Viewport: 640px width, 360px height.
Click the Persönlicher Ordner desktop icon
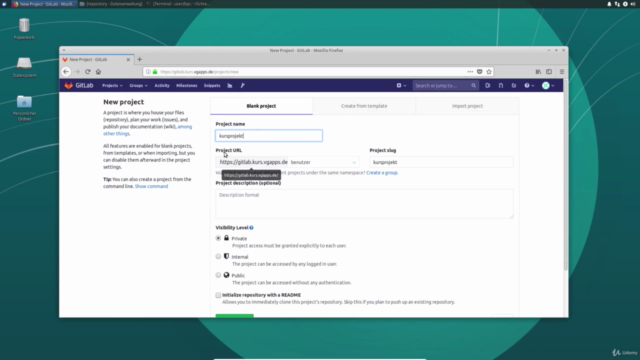pos(24,108)
